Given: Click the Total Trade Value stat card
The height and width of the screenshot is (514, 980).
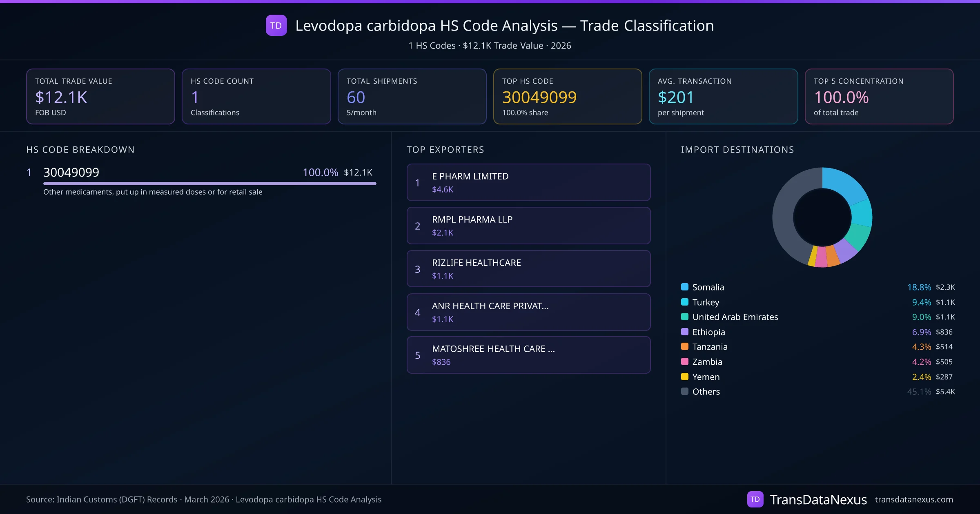Looking at the screenshot, I should click(x=100, y=96).
